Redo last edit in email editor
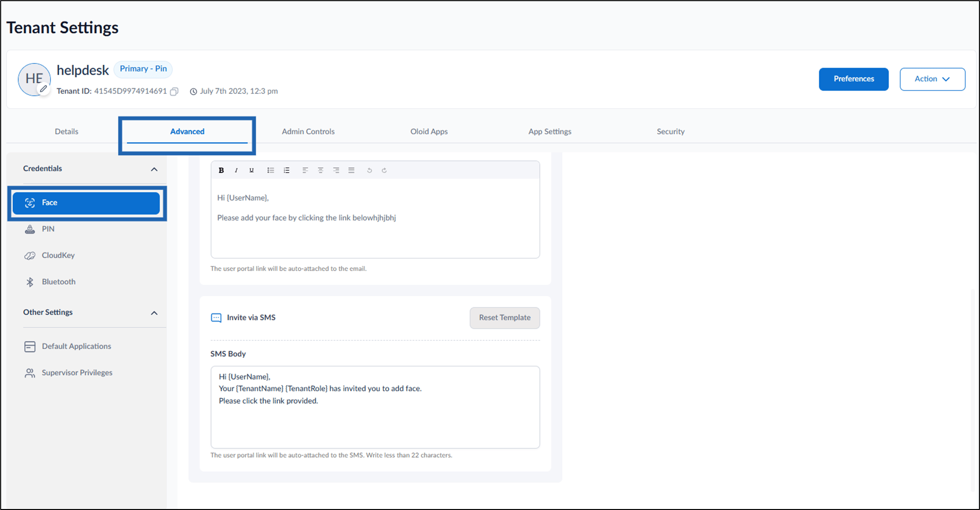980x510 pixels. [x=384, y=170]
